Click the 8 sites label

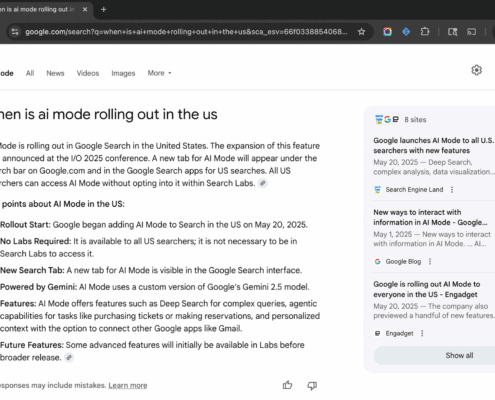pos(415,119)
